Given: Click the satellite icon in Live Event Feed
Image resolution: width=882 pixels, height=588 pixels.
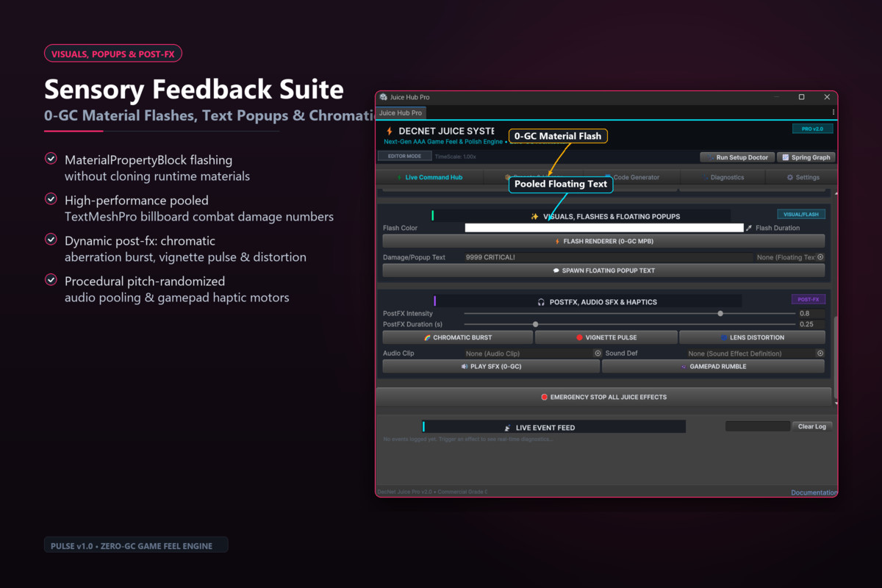Looking at the screenshot, I should pyautogui.click(x=508, y=428).
